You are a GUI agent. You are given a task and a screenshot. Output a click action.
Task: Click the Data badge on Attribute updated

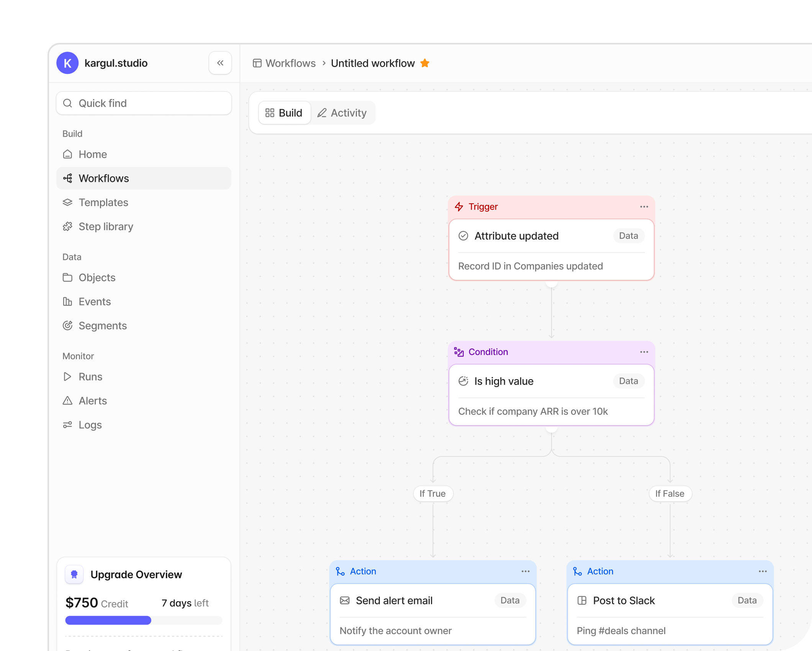coord(628,236)
